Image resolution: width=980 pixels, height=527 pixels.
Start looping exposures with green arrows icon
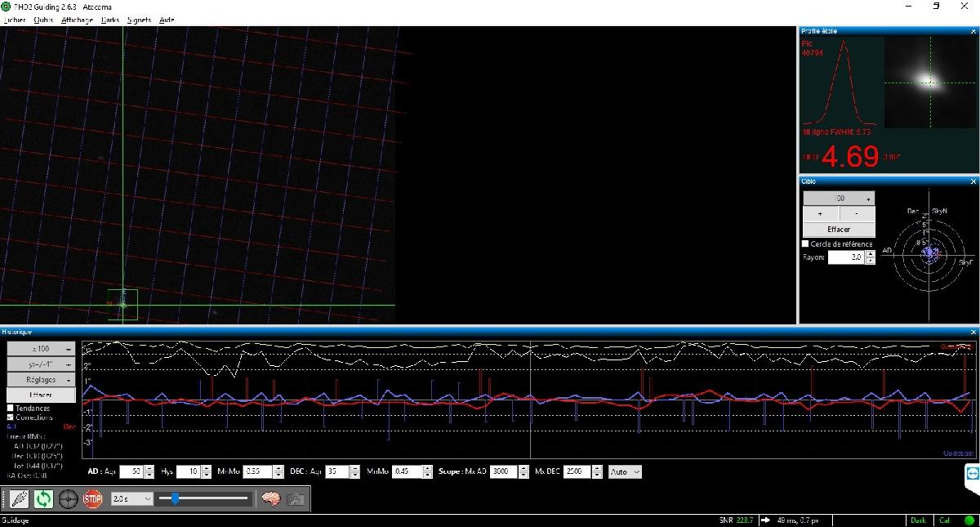44,498
